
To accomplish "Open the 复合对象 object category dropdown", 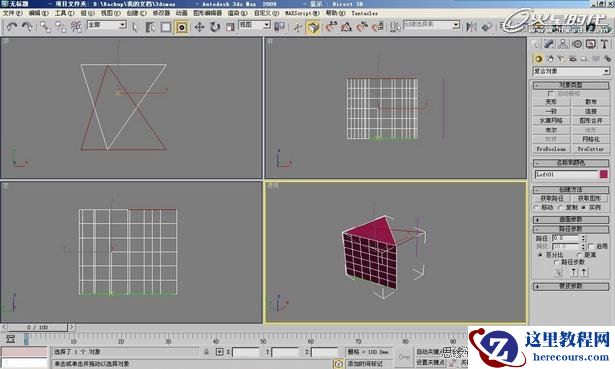I will tap(571, 71).
